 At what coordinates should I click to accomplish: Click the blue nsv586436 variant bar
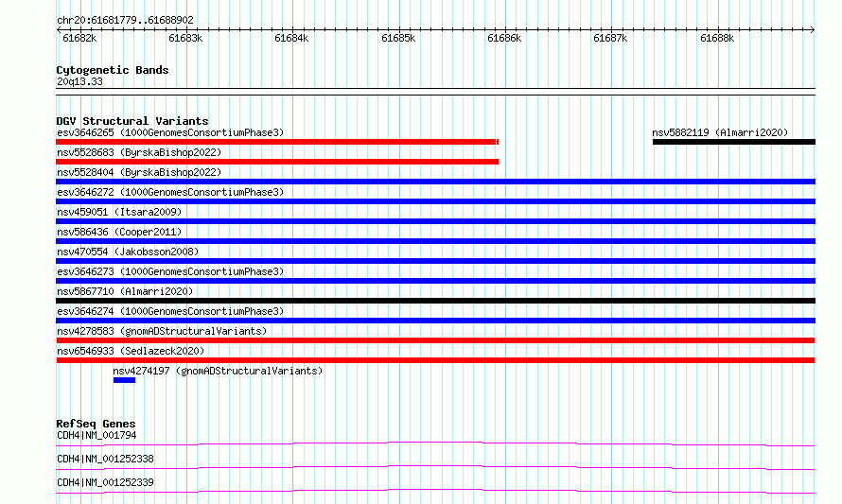click(435, 241)
